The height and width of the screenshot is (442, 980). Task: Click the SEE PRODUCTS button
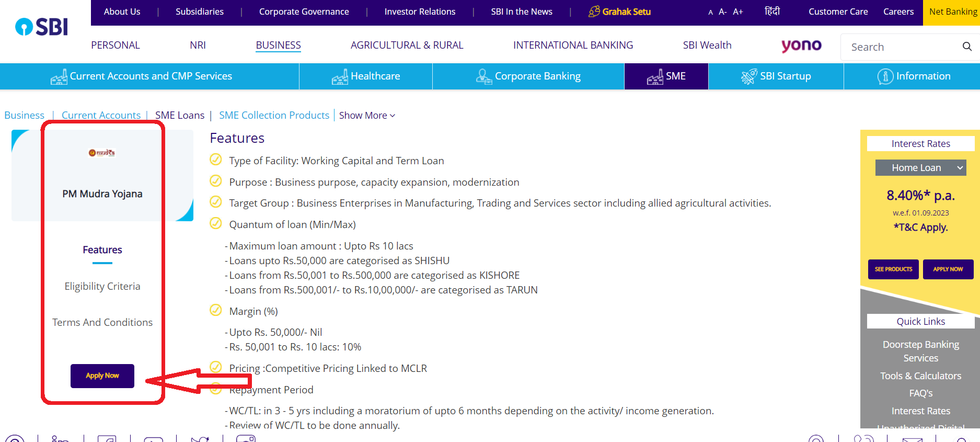pos(893,269)
